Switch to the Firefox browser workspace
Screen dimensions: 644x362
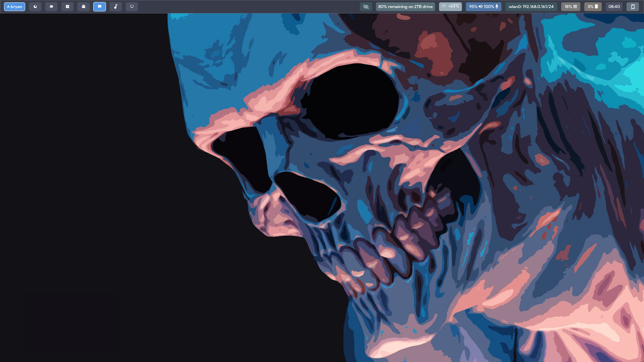[35, 7]
